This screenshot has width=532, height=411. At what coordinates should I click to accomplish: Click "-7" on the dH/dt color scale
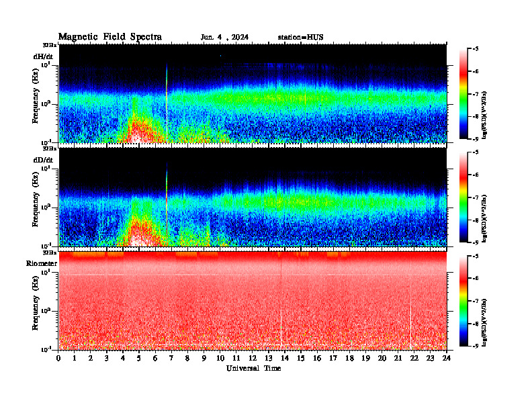[x=476, y=94]
